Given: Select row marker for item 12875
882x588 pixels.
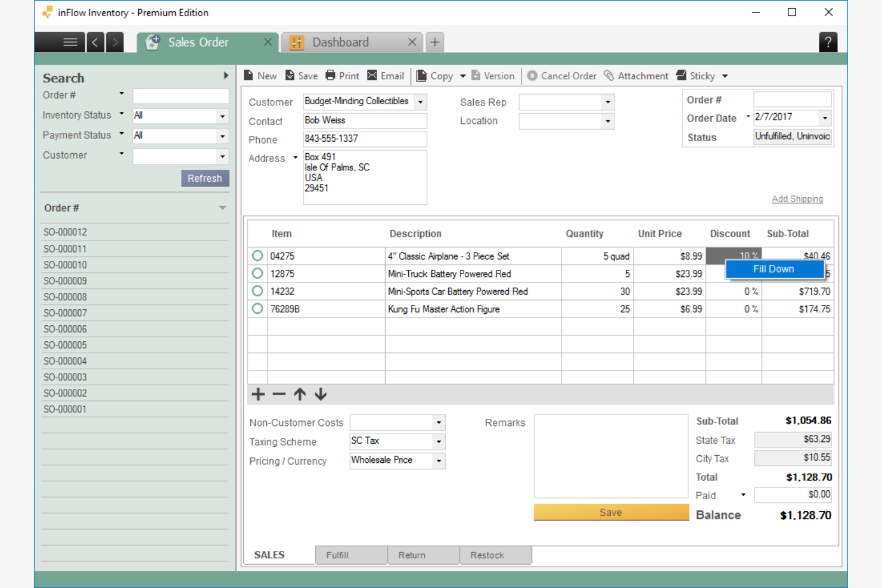Looking at the screenshot, I should click(257, 273).
